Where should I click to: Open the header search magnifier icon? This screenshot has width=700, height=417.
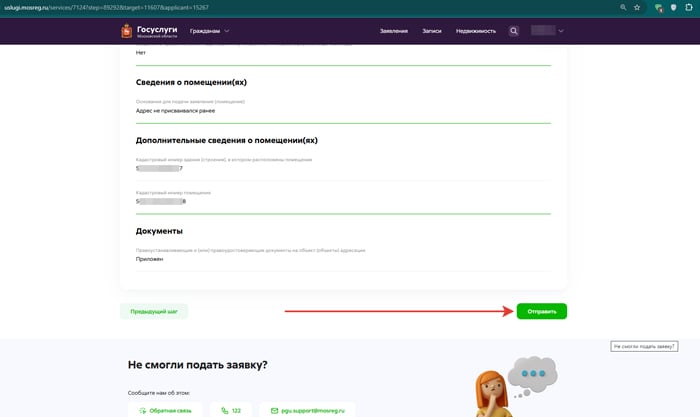coord(514,31)
